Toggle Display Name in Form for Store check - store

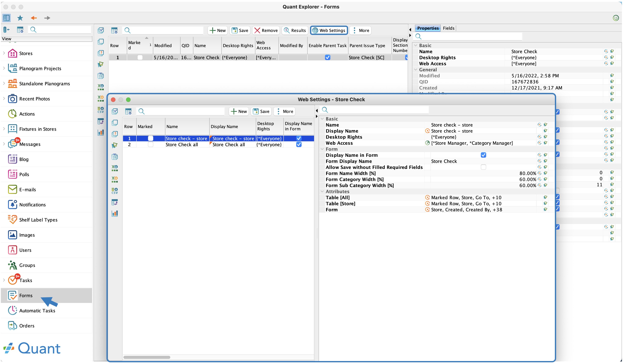coord(299,138)
